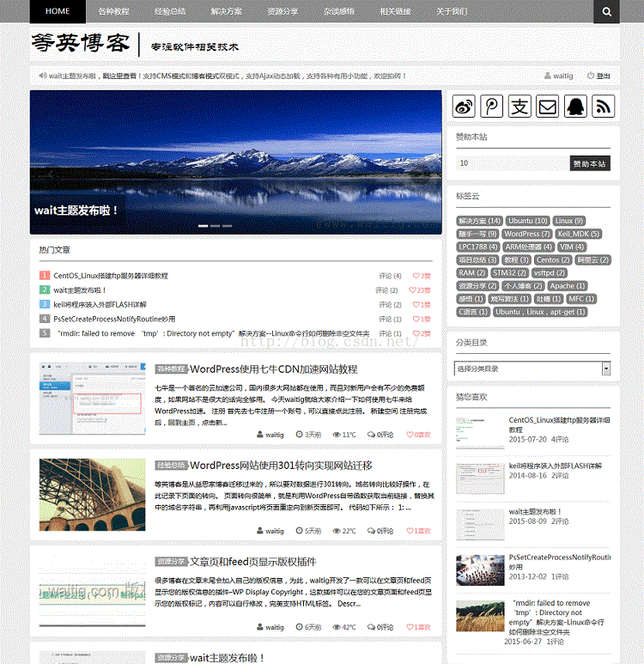Open the QQ penguin icon
Viewport: 644px width, 664px height.
pyautogui.click(x=575, y=106)
